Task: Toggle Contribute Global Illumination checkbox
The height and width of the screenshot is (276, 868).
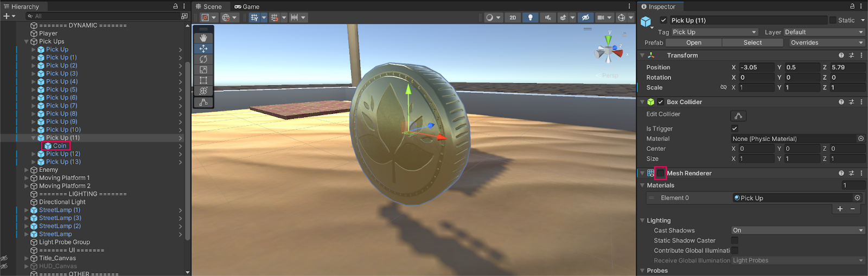Action: 735,251
